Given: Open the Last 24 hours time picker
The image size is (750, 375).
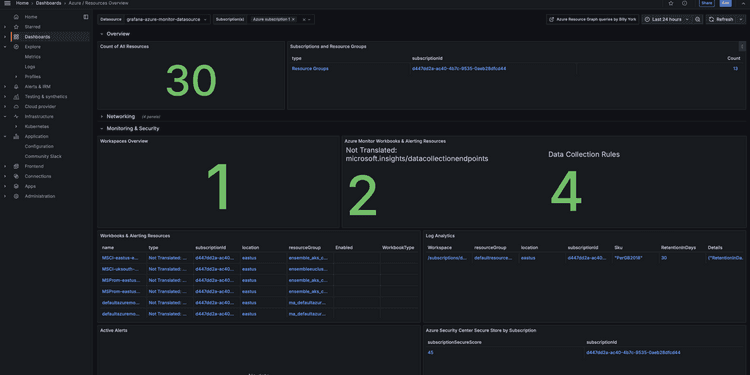Looking at the screenshot, I should click(x=666, y=20).
